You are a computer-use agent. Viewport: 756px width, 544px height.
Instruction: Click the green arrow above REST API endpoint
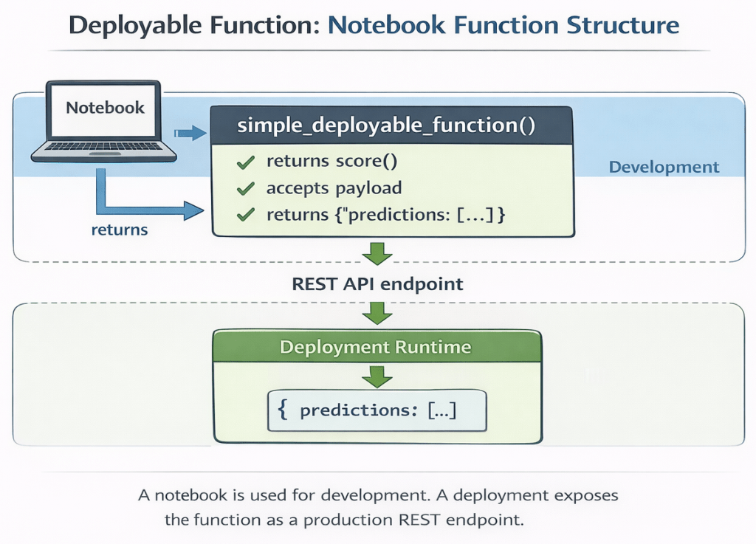[378, 253]
